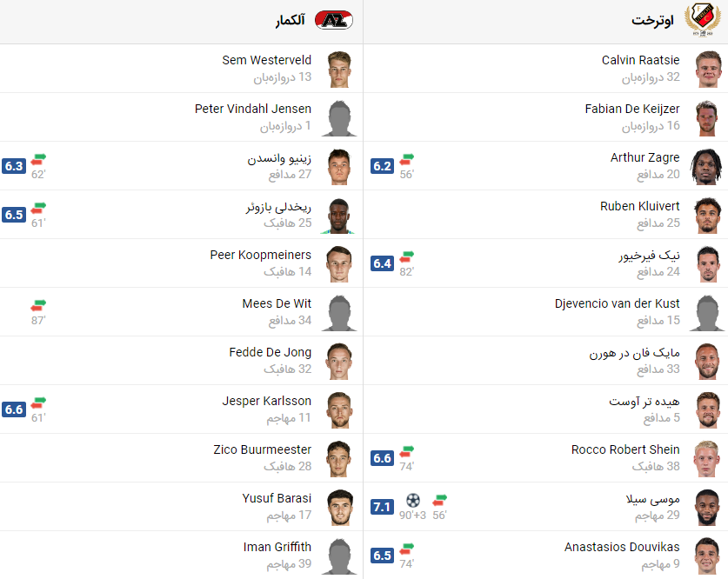Click the goal ball icon for موسی سیلا

coord(413,500)
